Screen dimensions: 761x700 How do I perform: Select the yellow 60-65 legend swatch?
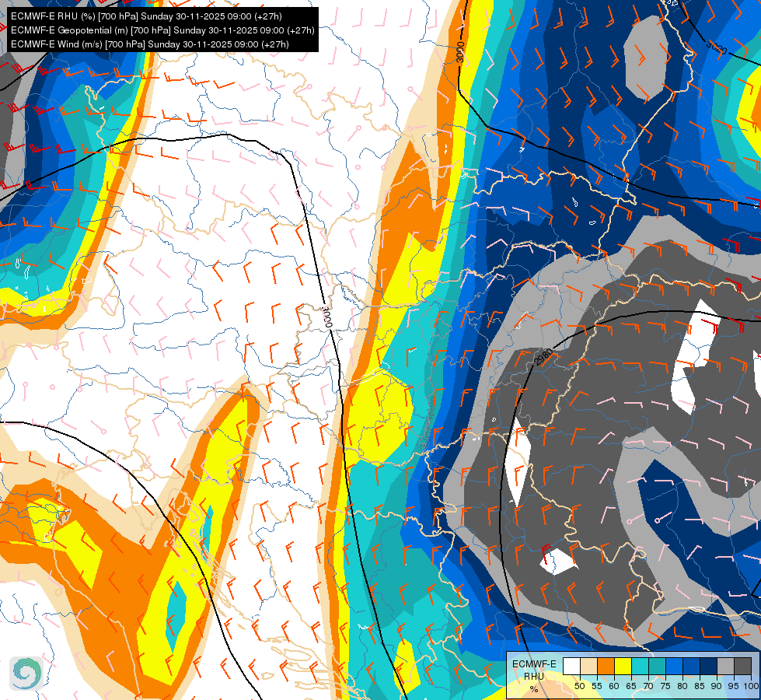point(623,666)
